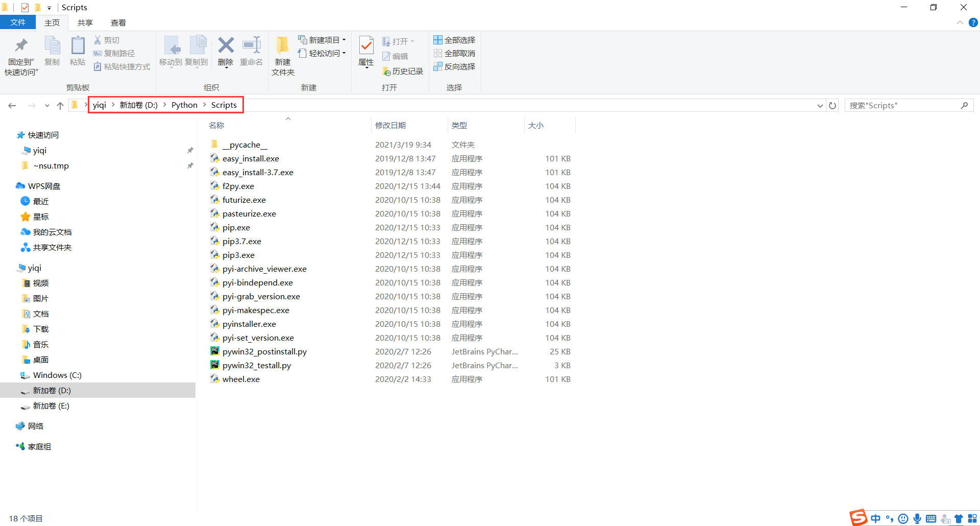Click Copy Path (复制路径)
Screen dimensions: 980x526
114,53
